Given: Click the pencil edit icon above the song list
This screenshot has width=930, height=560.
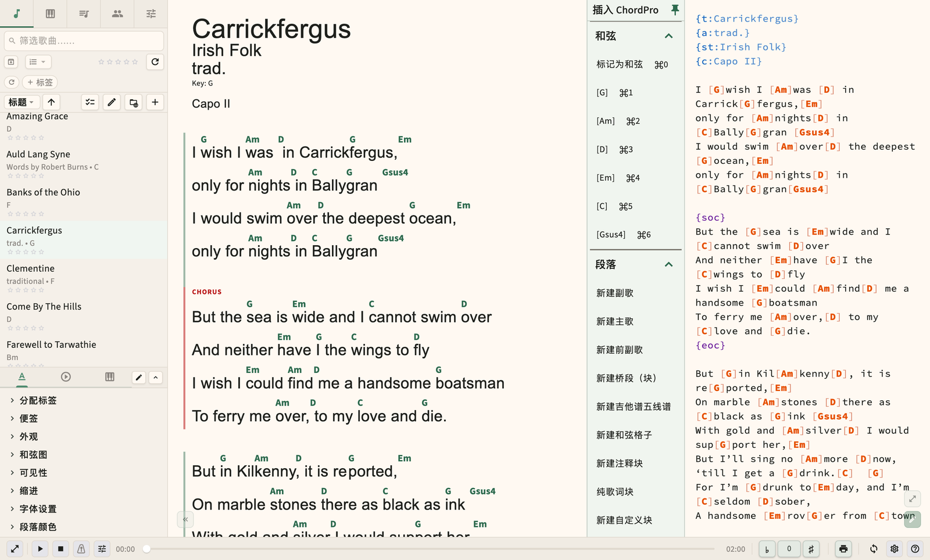Looking at the screenshot, I should click(x=112, y=102).
